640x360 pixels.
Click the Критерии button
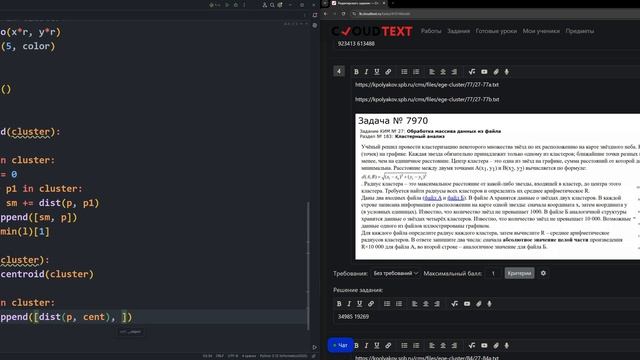click(x=519, y=273)
